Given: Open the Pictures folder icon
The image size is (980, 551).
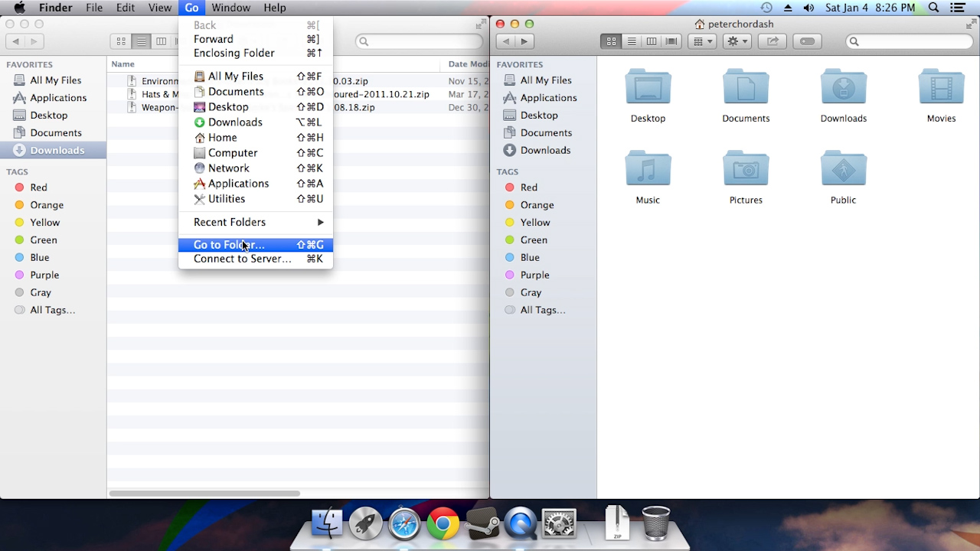Looking at the screenshot, I should [746, 168].
